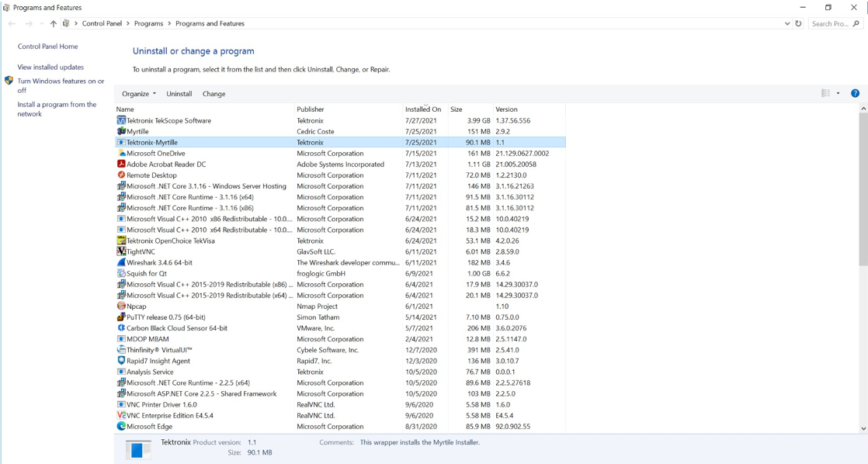Click the Wireshark application icon

pos(120,262)
